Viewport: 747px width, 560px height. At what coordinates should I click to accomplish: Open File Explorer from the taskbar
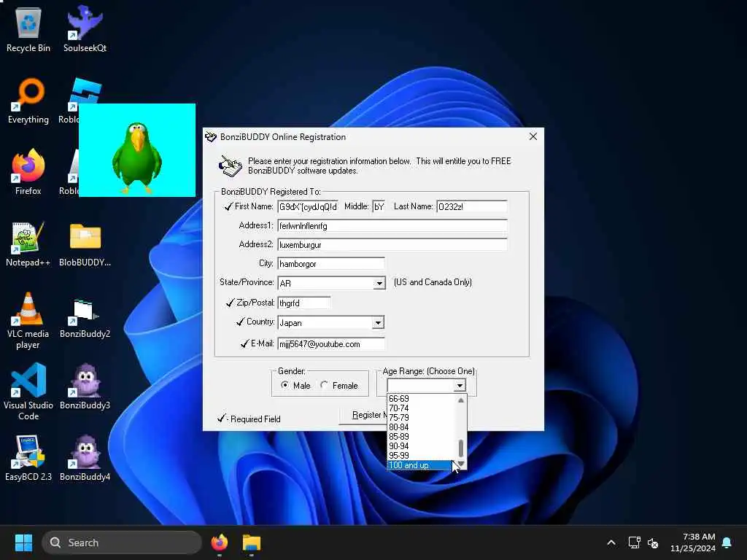[x=252, y=542]
